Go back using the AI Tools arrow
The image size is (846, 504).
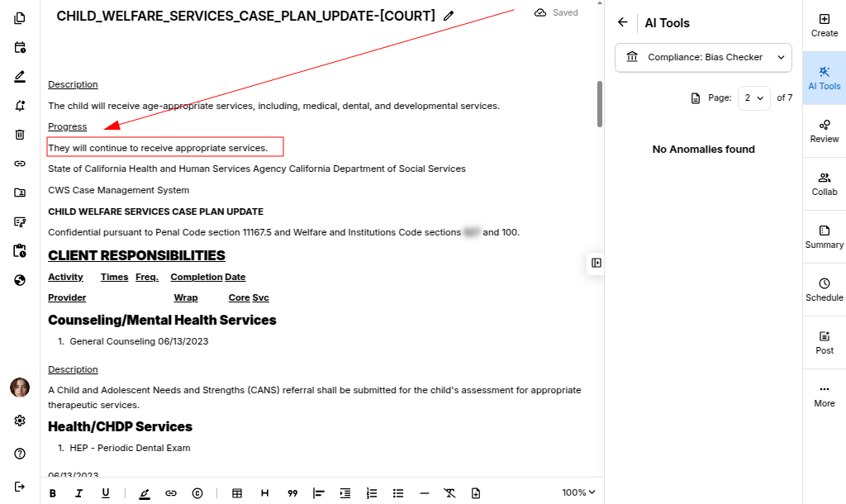point(623,23)
